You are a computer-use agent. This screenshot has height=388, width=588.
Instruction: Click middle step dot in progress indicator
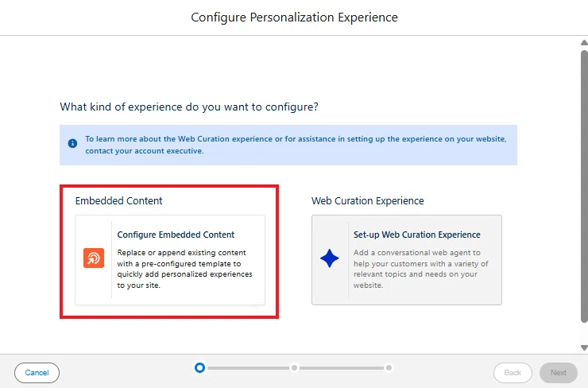[x=294, y=368]
